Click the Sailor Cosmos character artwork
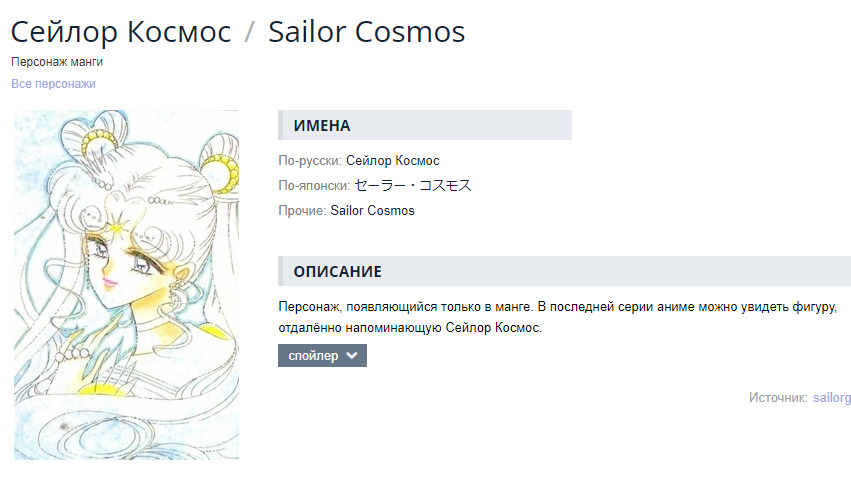Screen dimensions: 851x478 pyautogui.click(x=126, y=285)
